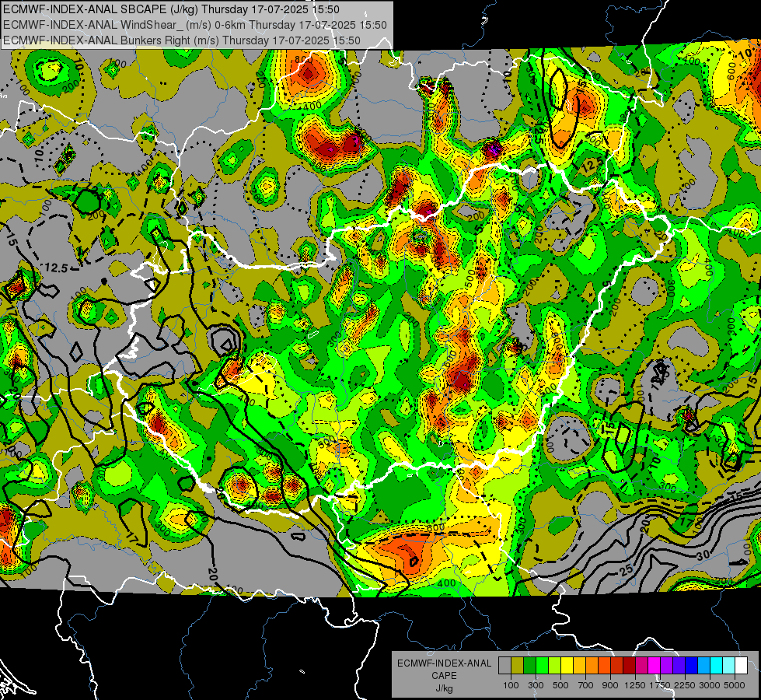
Task: Select the bright cyan legend swatch
Action: click(x=717, y=666)
